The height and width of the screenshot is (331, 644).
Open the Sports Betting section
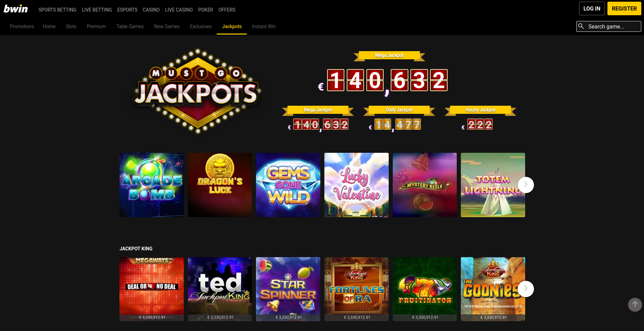(58, 10)
